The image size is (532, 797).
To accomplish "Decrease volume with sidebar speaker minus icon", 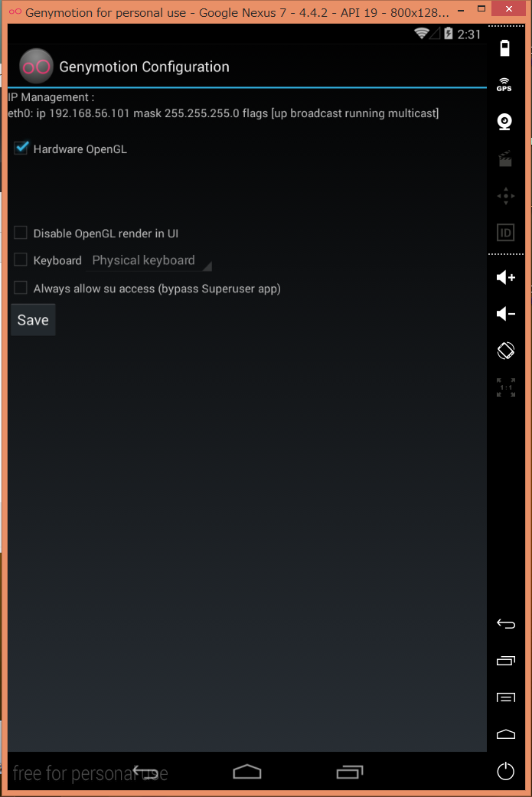I will pyautogui.click(x=505, y=314).
